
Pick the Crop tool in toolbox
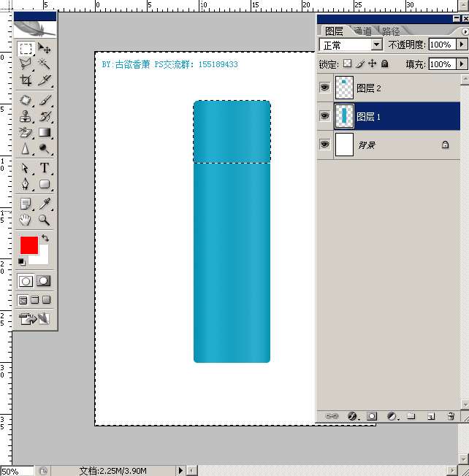click(26, 80)
